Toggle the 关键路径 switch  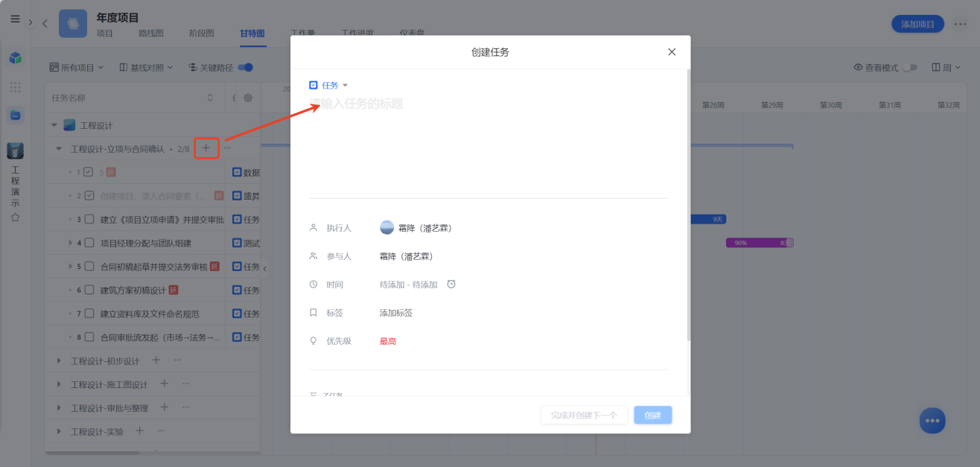(246, 67)
